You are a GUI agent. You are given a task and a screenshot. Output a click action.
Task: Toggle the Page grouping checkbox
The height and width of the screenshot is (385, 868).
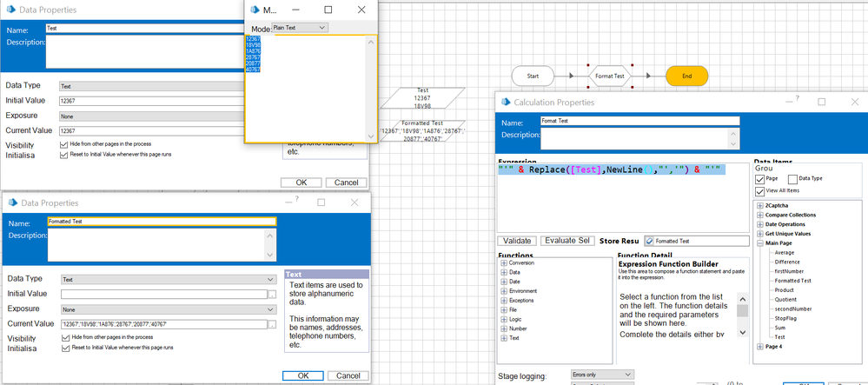(760, 179)
